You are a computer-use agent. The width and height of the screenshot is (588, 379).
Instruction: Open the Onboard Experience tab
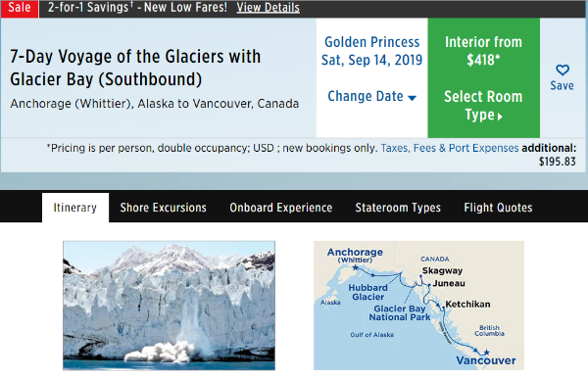(281, 208)
